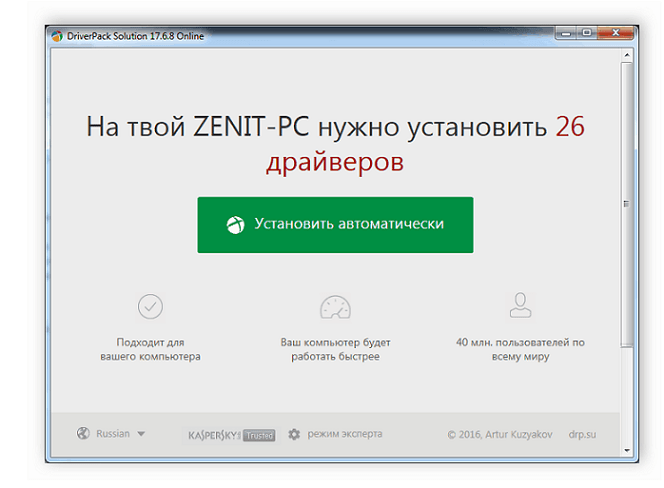Minimize the DriverPack Solution window
This screenshot has height=488, width=664.
tap(566, 33)
